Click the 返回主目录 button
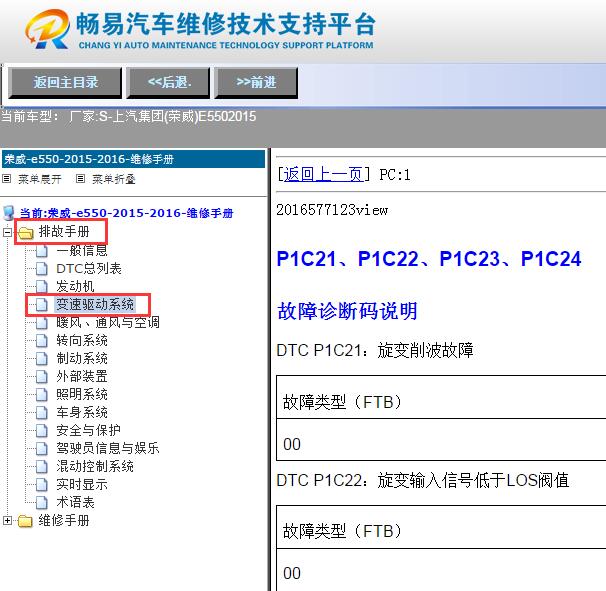The width and height of the screenshot is (606, 591). [x=65, y=82]
